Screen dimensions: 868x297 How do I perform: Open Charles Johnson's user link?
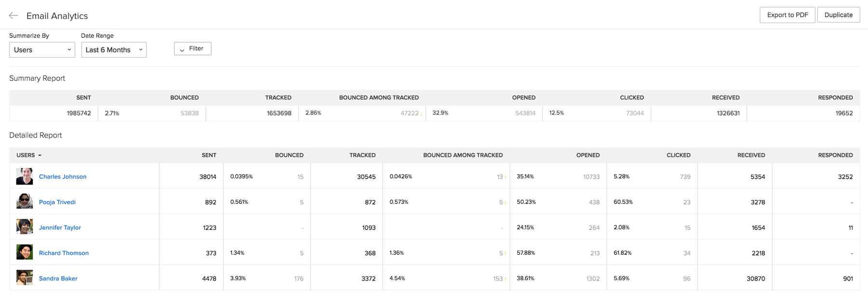[63, 177]
